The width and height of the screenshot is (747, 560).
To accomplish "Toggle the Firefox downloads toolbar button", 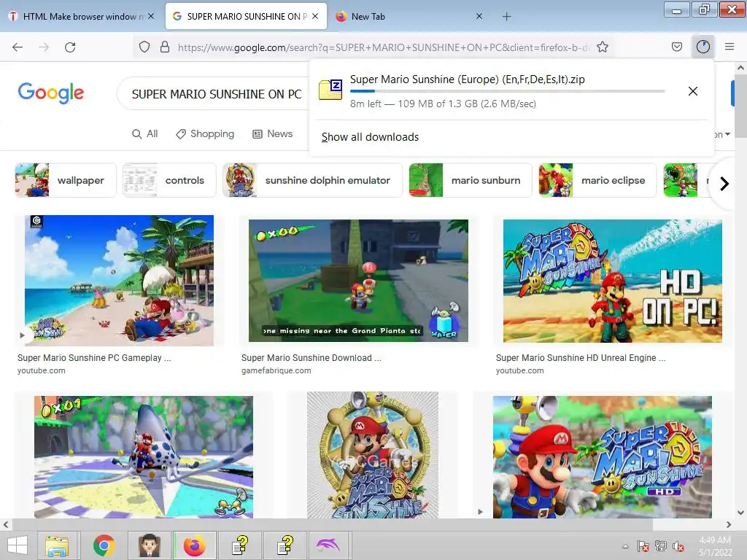I will click(x=703, y=47).
